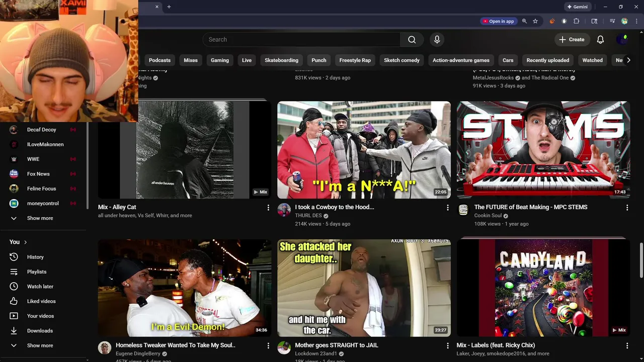The image size is (644, 362).
Task: Open ILoveMakonnen subscription
Action: coord(43,144)
